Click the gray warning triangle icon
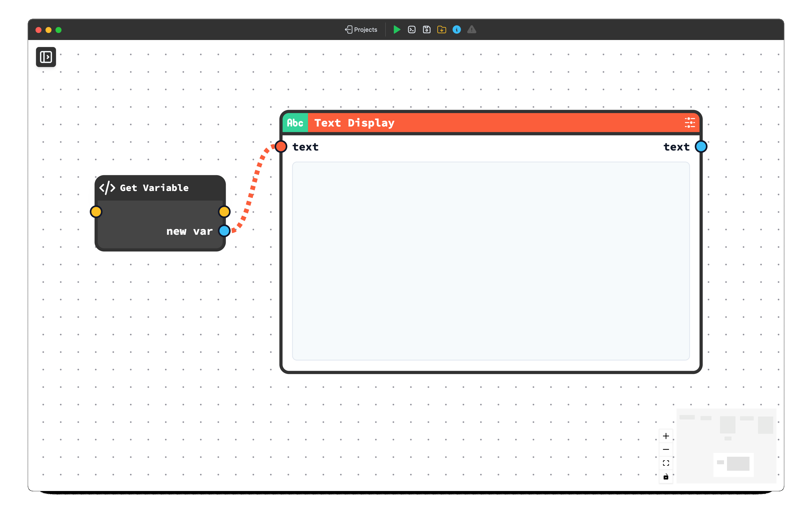 click(x=471, y=30)
